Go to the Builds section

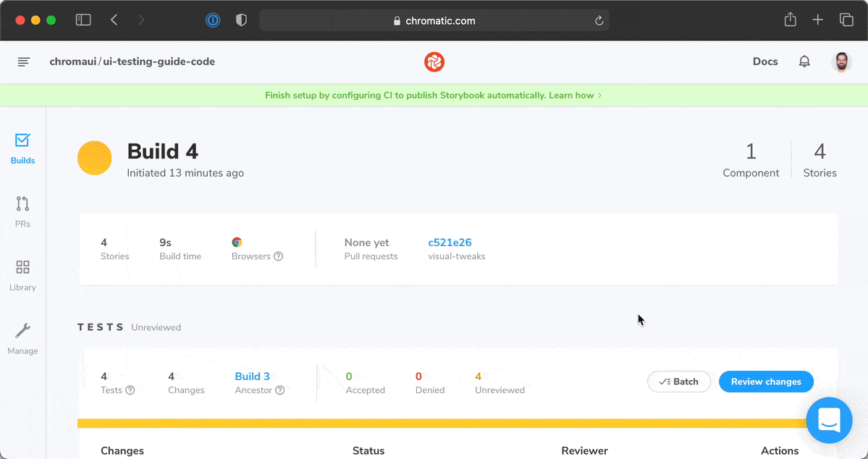[22, 148]
